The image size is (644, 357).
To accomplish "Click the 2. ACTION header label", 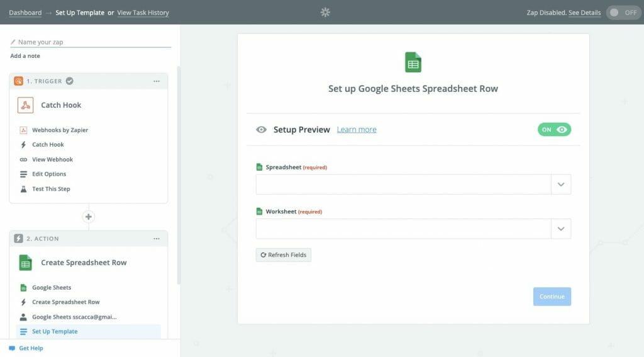I will pos(43,239).
